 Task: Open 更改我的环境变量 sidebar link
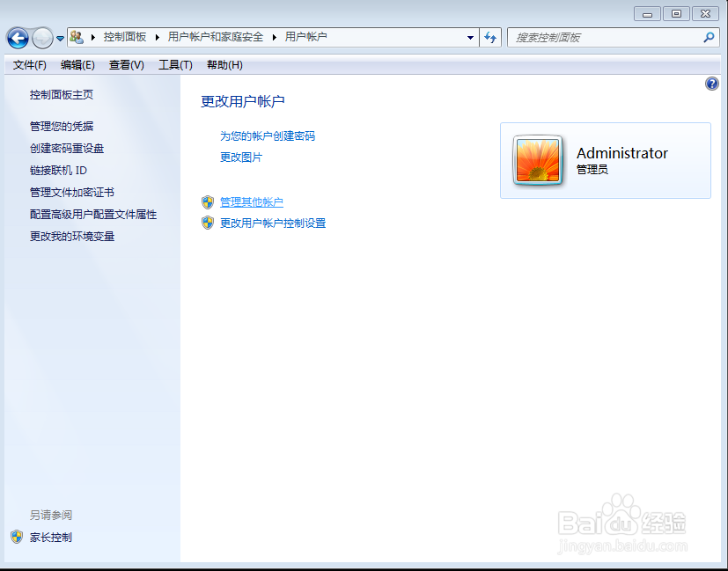pyautogui.click(x=72, y=236)
